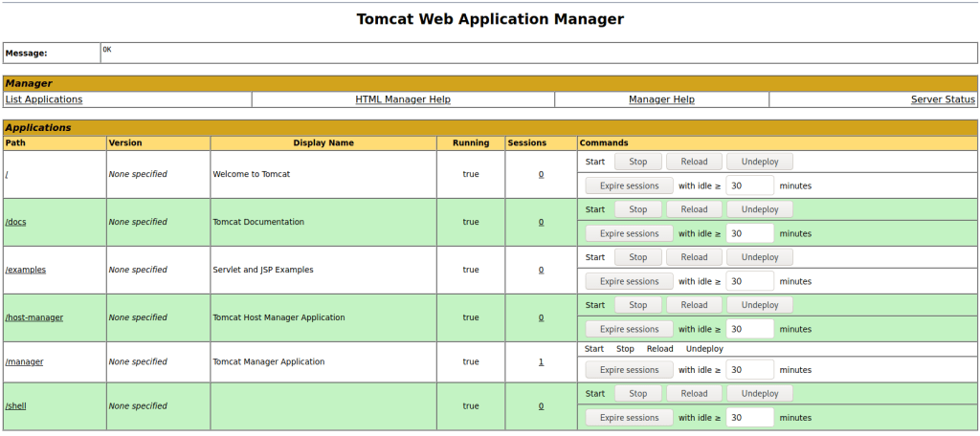Stop the root Welcome to Tomcat application

coord(637,162)
